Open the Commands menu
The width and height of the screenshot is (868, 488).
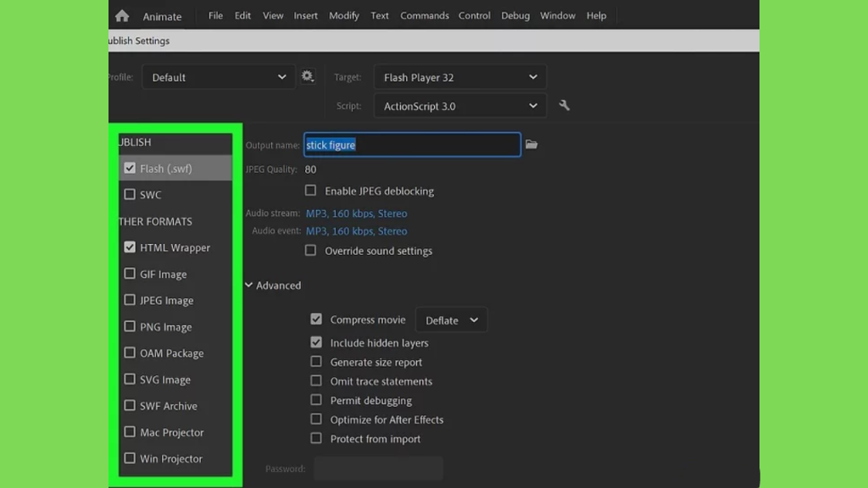click(x=425, y=15)
